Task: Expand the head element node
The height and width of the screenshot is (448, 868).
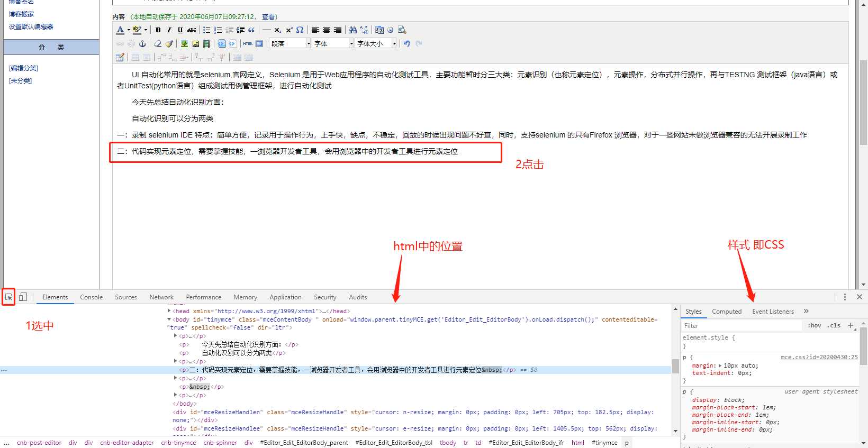Action: coord(169,311)
